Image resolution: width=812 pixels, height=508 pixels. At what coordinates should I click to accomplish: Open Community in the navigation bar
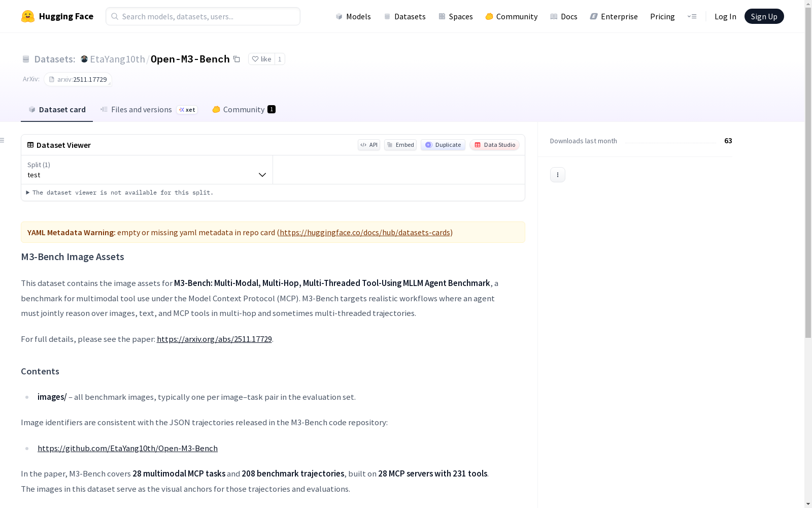[x=512, y=16]
